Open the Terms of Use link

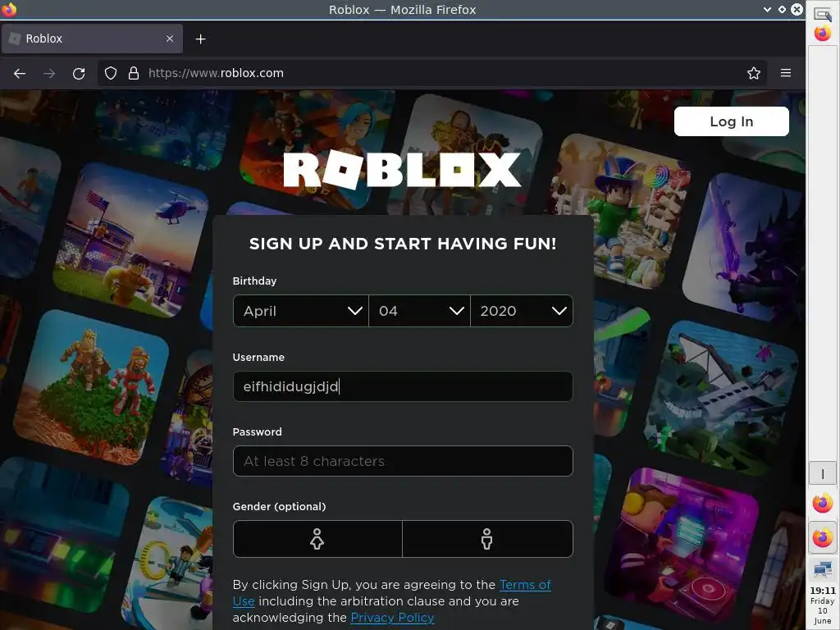click(525, 585)
